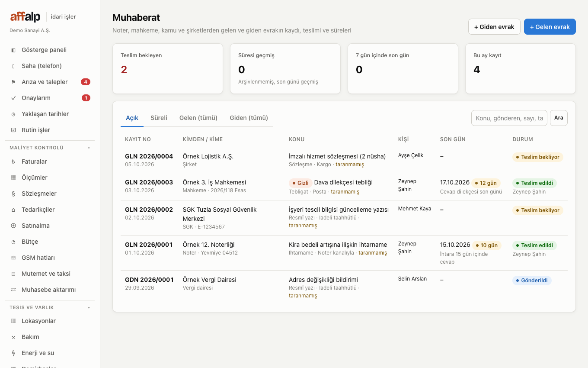Image resolution: width=588 pixels, height=368 pixels.
Task: Click the + Giden evrak button
Action: [x=494, y=27]
